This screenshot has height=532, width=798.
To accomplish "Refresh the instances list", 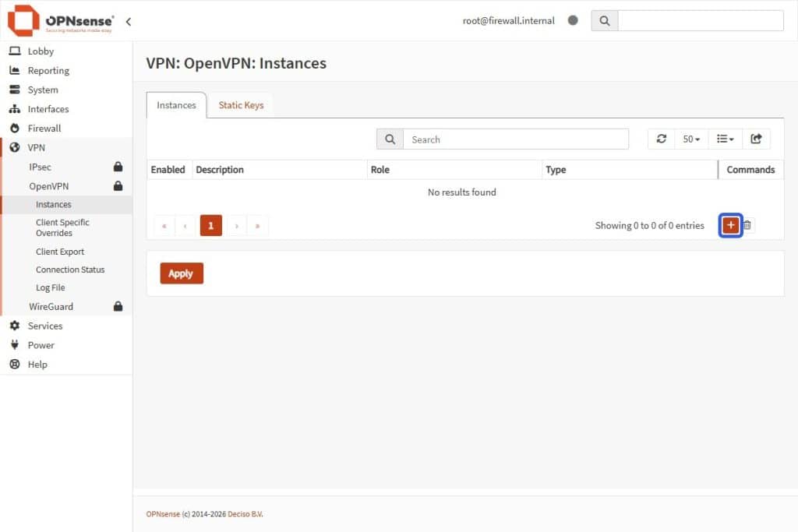I will point(661,139).
